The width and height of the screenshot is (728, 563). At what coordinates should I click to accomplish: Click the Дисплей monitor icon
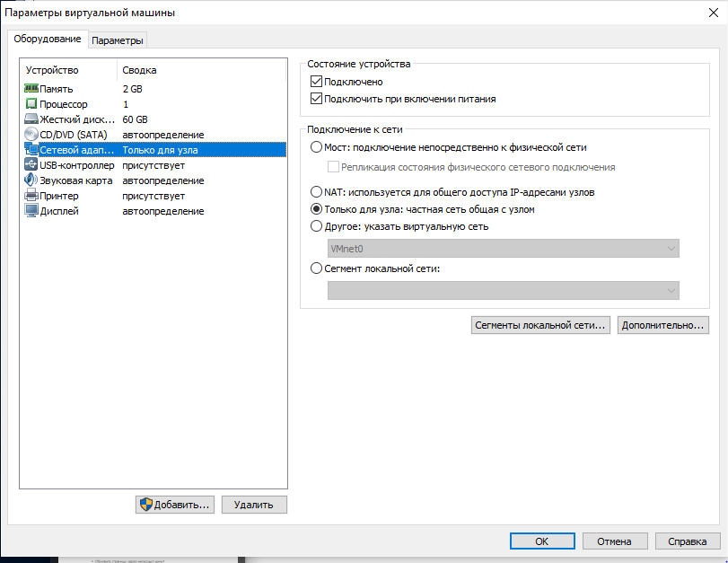point(31,211)
